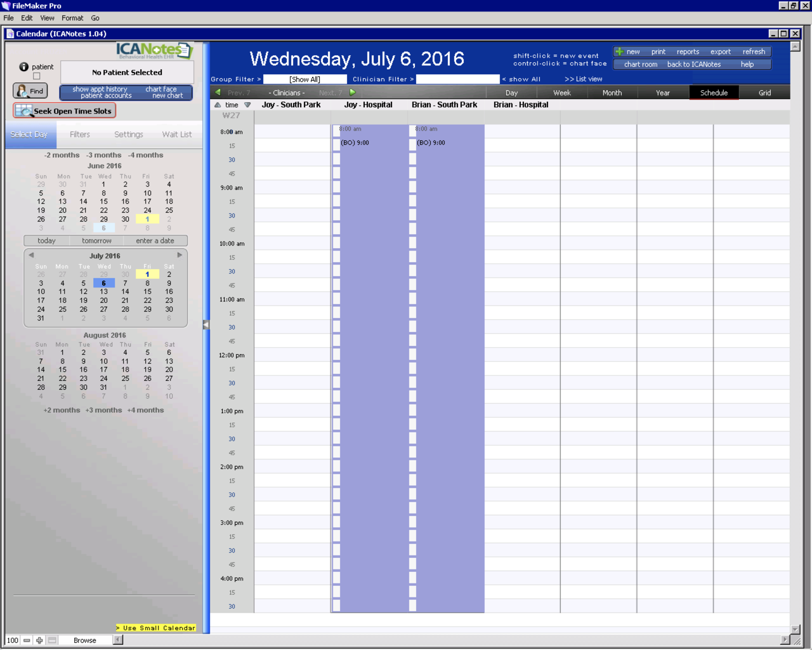Click the patient info icon
This screenshot has width=812, height=650.
point(23,67)
